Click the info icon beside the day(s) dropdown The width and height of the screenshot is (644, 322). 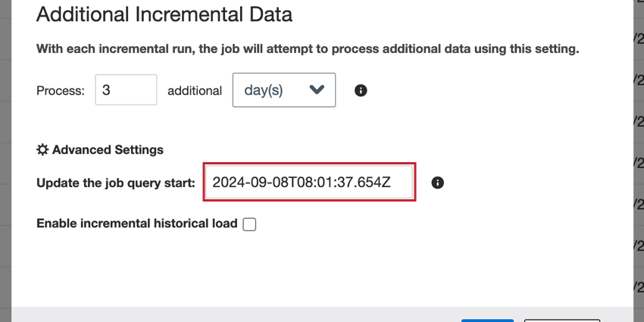[x=361, y=90]
